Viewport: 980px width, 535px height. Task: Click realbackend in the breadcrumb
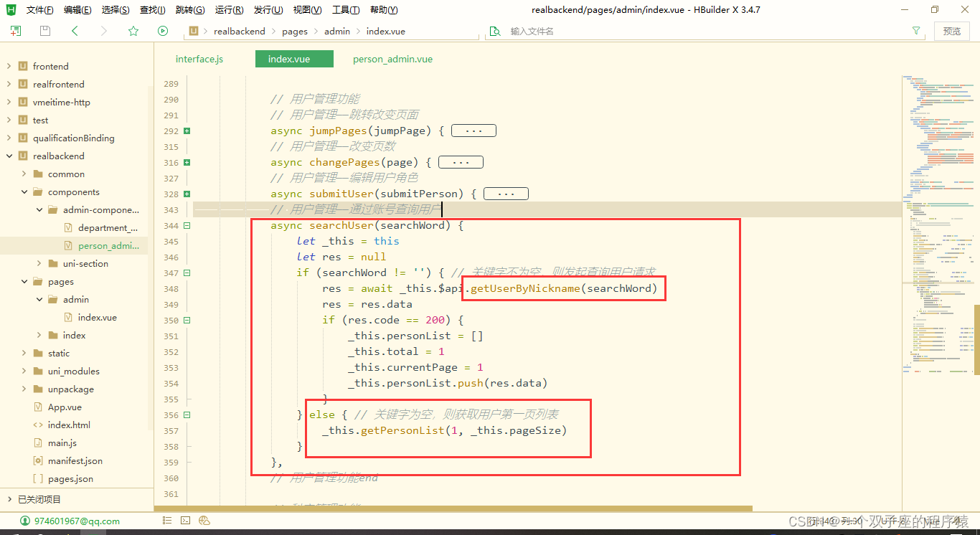(240, 31)
